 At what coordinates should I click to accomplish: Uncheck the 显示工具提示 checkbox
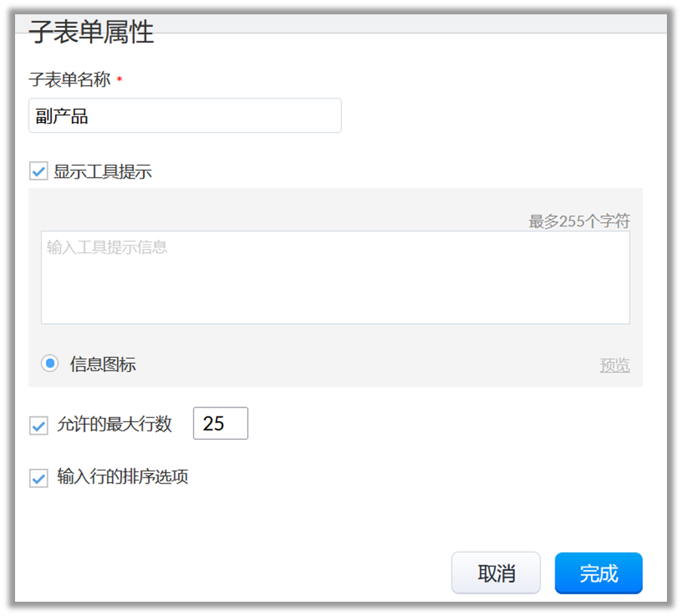click(x=38, y=172)
